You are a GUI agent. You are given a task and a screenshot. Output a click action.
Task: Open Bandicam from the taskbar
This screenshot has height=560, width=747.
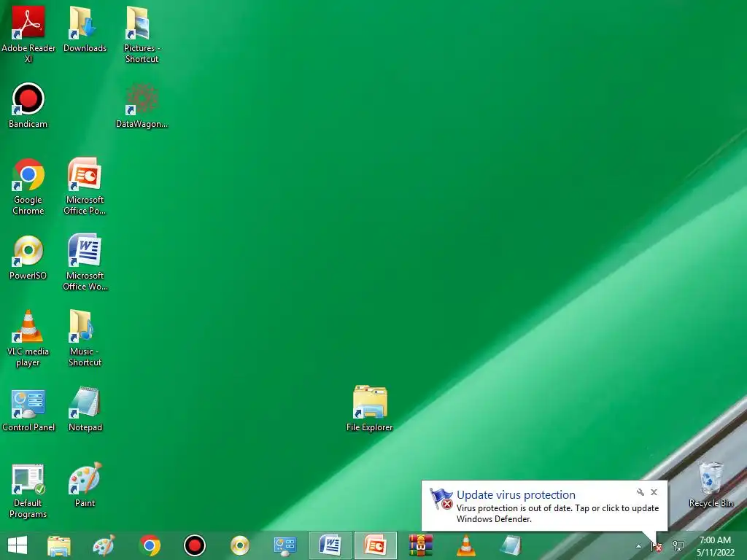pos(194,545)
